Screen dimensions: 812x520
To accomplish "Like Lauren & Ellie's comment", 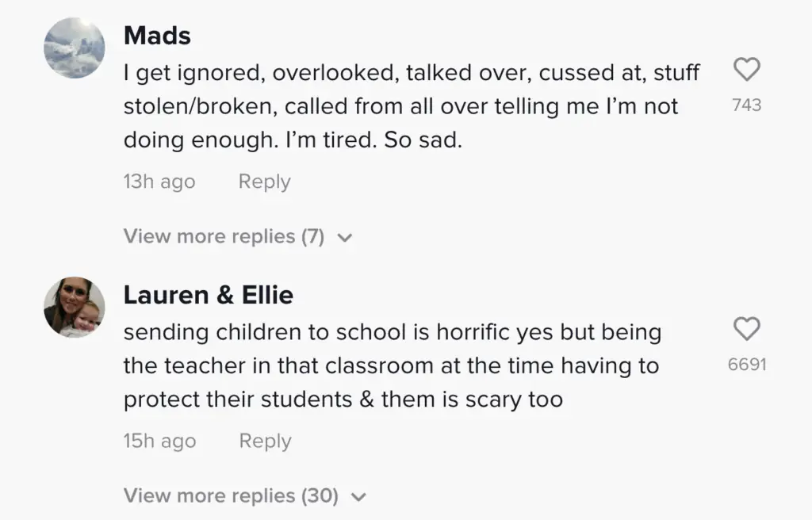I will pos(746,329).
